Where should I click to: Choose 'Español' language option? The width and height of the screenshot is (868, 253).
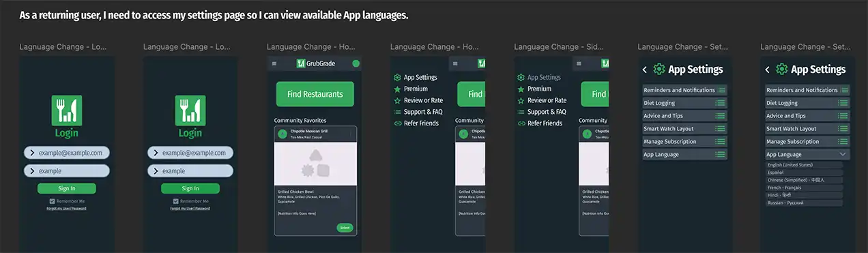click(804, 173)
